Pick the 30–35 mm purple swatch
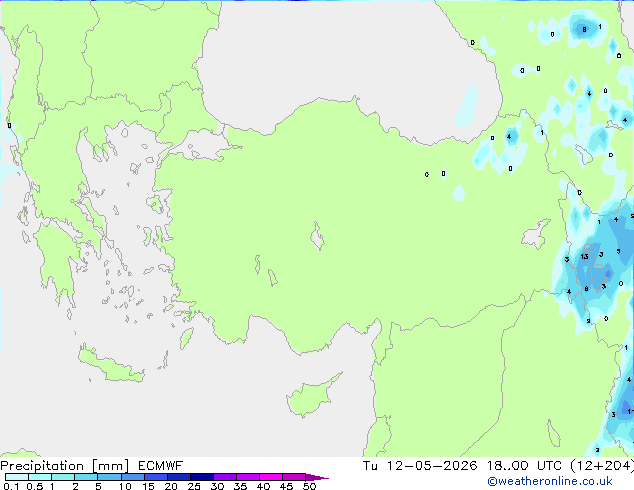 (225, 477)
